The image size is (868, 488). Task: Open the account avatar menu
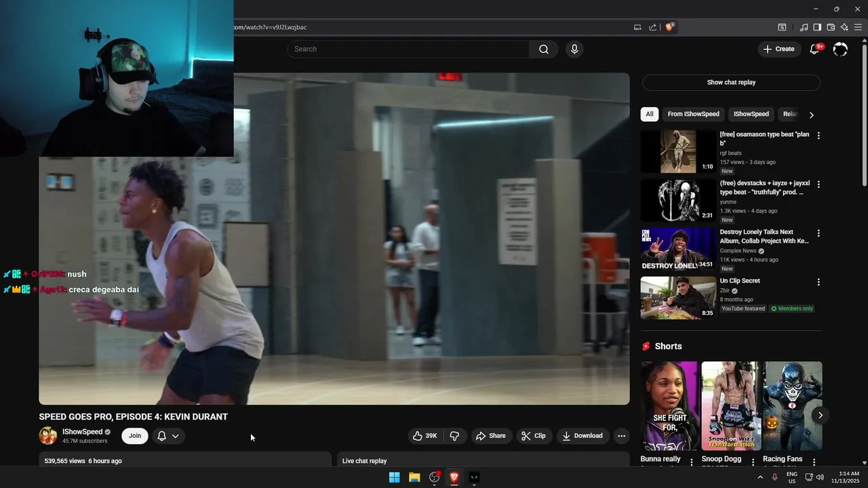840,49
